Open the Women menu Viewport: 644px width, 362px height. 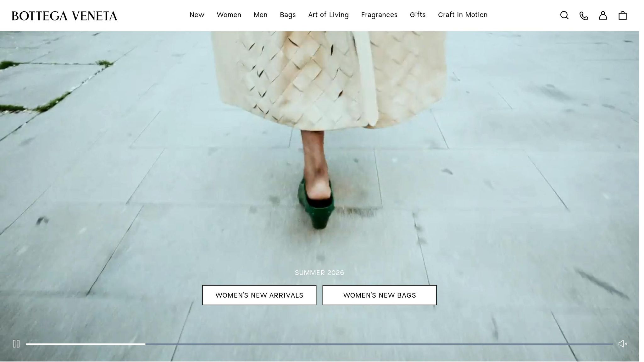[x=229, y=15]
